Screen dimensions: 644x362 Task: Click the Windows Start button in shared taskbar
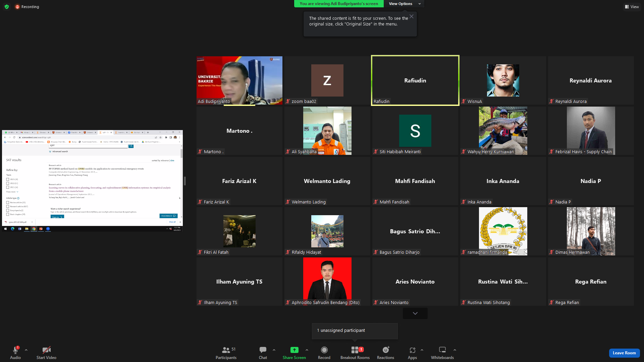(5, 229)
